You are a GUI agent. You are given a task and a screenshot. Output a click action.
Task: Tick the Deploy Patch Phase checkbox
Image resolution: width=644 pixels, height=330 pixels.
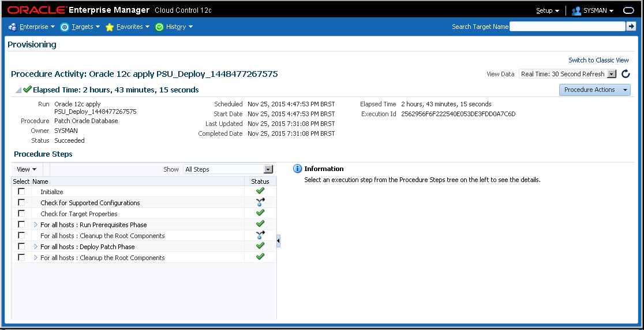pos(21,246)
